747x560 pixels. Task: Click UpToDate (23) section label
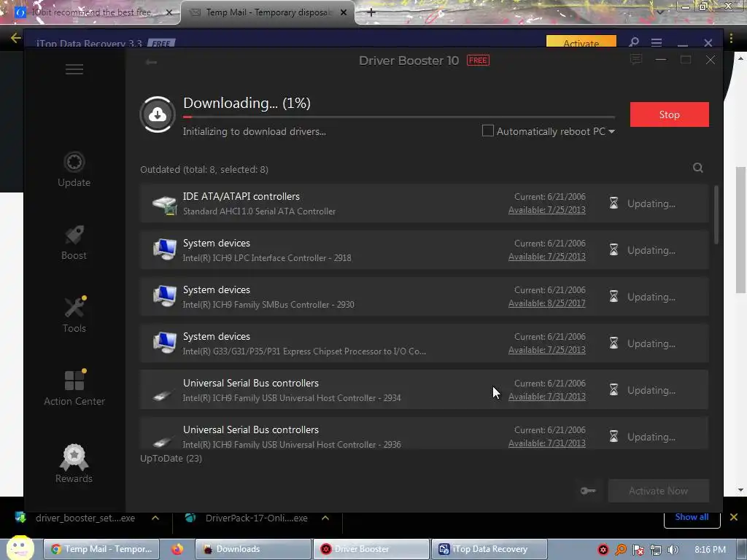coord(171,458)
